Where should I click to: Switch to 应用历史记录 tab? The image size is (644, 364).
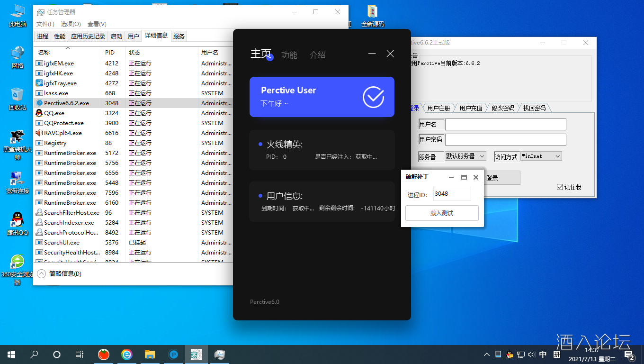pyautogui.click(x=88, y=36)
